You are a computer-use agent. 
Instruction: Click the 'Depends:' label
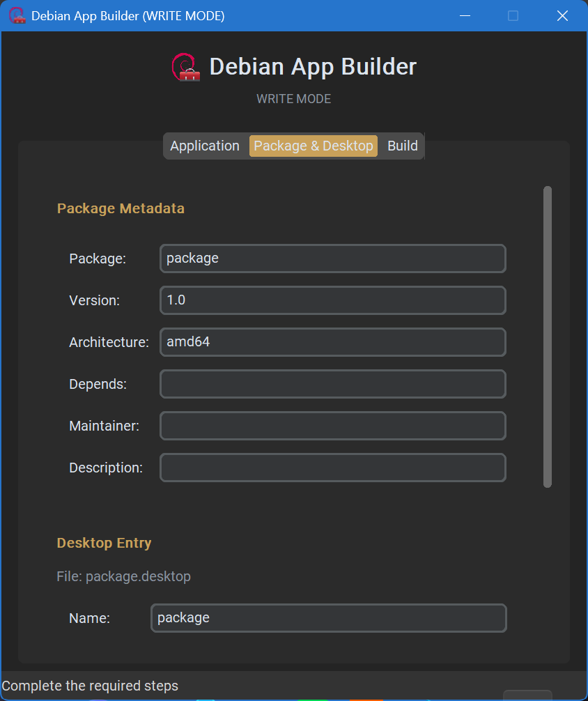coord(98,384)
